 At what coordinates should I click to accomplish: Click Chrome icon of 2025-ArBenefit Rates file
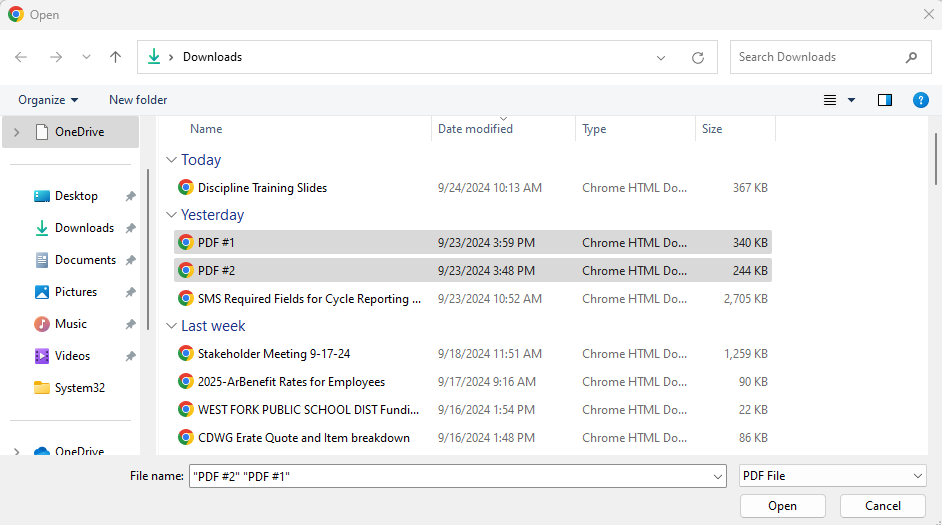tap(186, 381)
